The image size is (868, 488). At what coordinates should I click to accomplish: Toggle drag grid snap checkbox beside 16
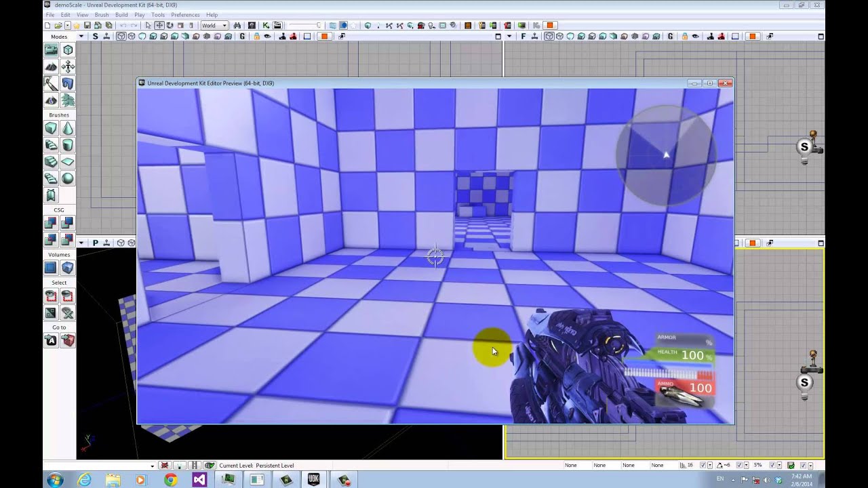pyautogui.click(x=703, y=466)
